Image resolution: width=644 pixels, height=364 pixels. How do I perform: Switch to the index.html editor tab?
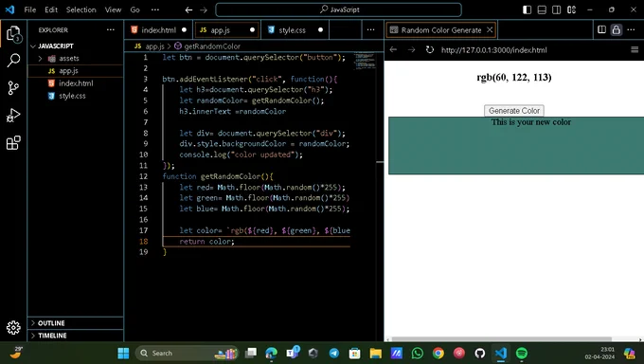158,30
